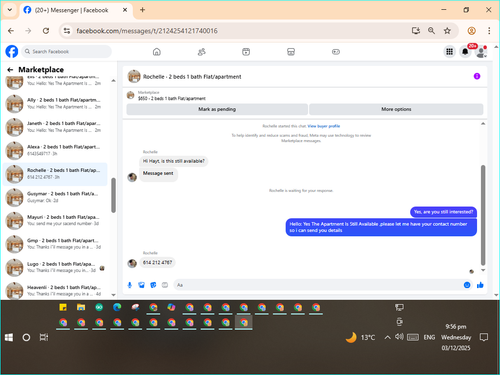Click chat scroll up arrow
This screenshot has width=500, height=375.
coord(483,124)
